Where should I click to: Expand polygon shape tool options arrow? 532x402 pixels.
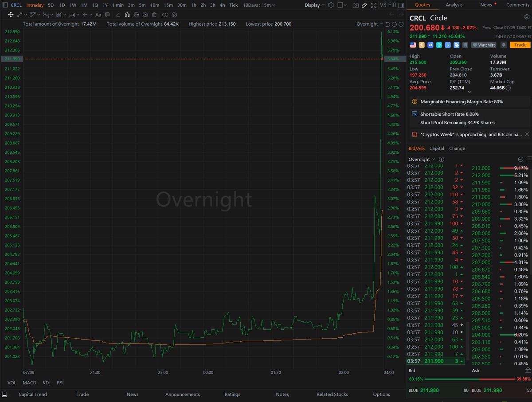tap(38, 15)
